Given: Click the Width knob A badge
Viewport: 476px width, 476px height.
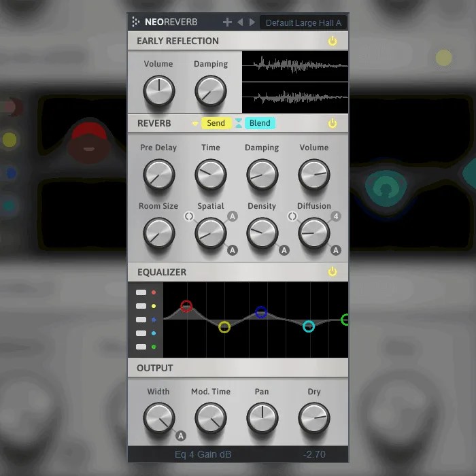Looking at the screenshot, I should coord(181,436).
